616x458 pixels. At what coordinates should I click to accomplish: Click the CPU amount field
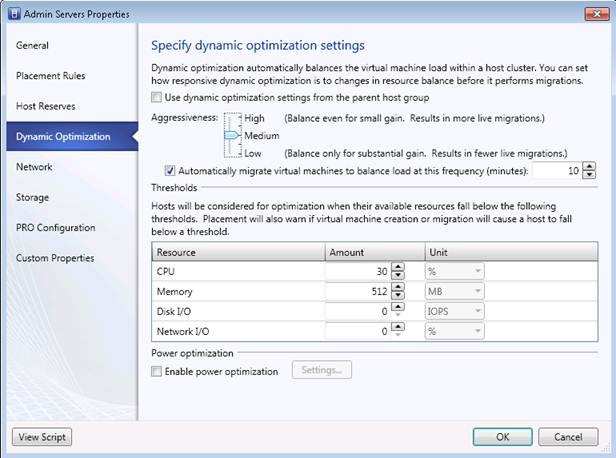[x=358, y=271]
